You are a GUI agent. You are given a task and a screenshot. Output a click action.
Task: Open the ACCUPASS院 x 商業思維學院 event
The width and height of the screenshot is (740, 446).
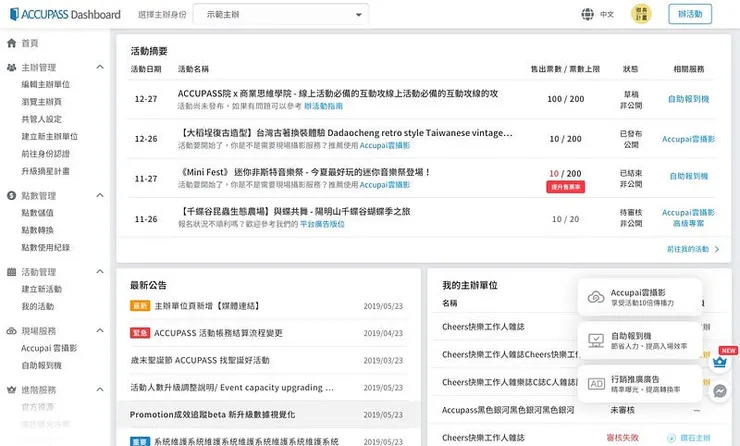point(338,93)
